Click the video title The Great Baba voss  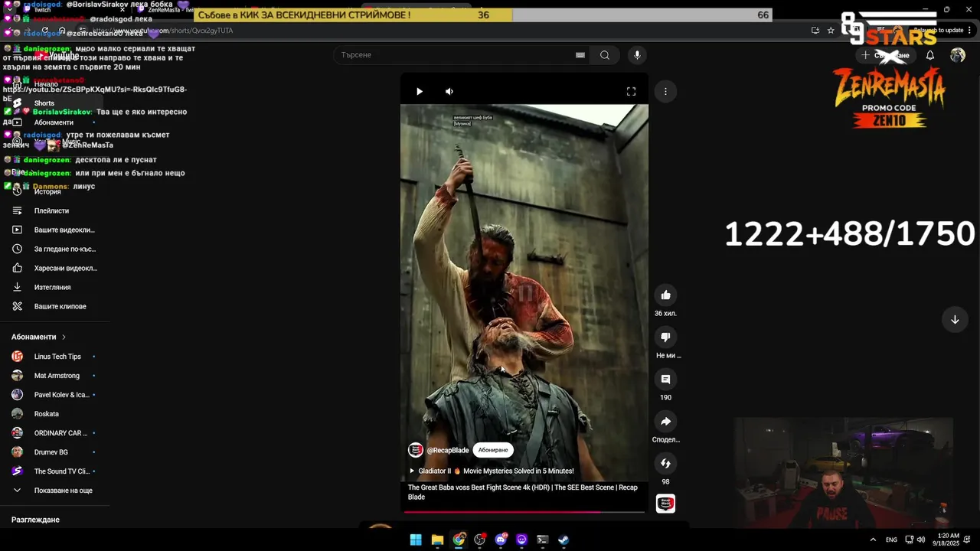522,492
